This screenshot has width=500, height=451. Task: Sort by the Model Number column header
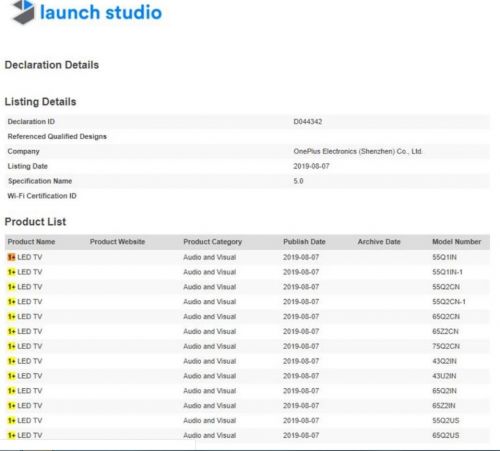click(456, 242)
